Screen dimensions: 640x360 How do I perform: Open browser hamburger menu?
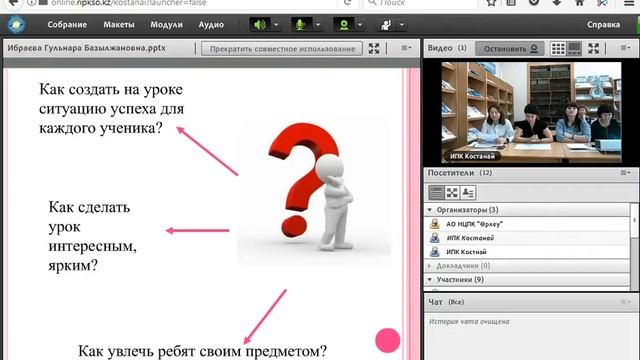pyautogui.click(x=629, y=3)
